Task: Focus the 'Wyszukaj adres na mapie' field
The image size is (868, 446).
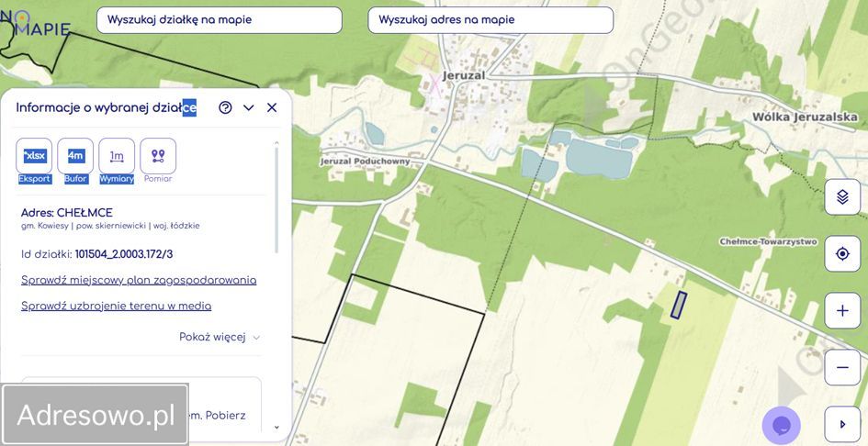Action: (x=490, y=20)
